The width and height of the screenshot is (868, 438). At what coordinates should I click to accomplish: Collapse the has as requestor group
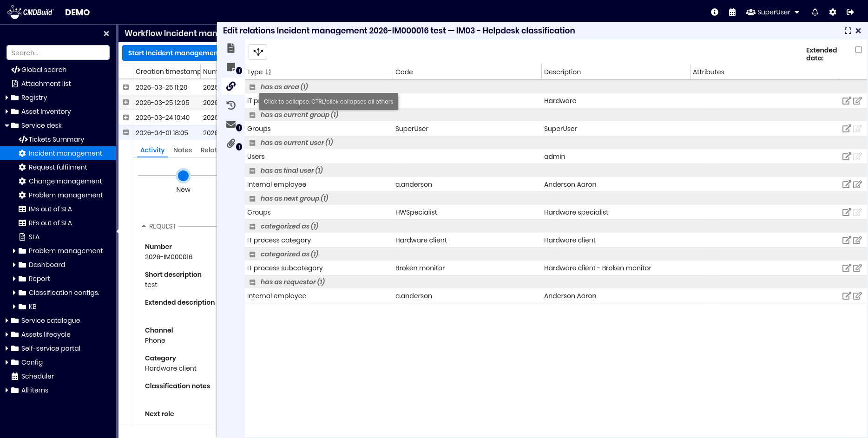click(x=252, y=282)
